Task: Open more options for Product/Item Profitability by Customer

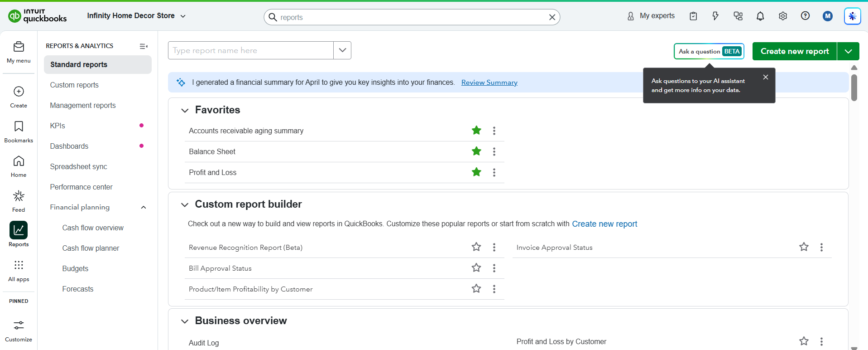Action: 494,289
